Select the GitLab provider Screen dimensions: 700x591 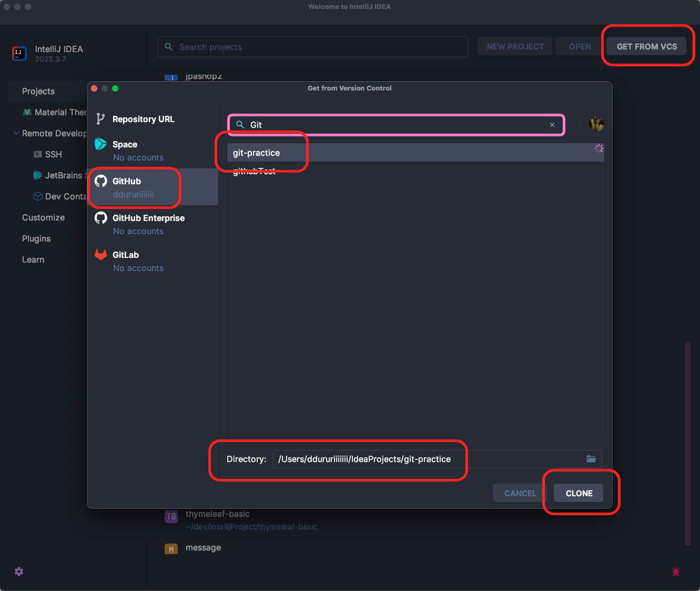[153, 261]
